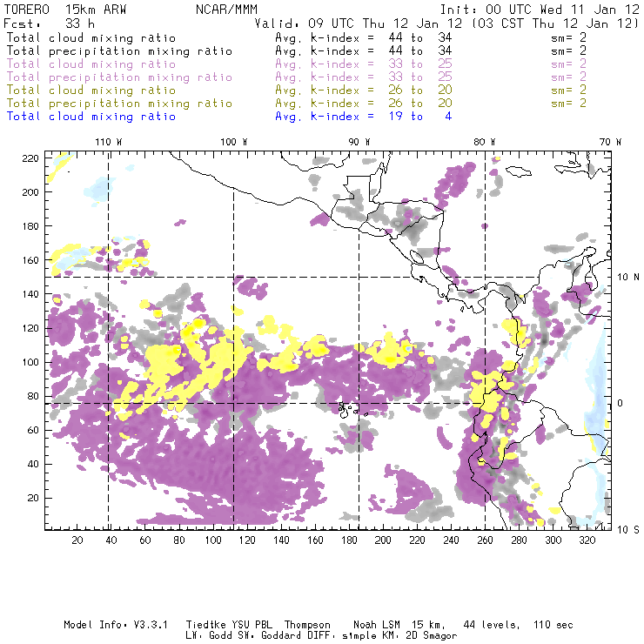Viewport: 644px width, 644px height.
Task: Click y-axis tick label '140'
Action: [30, 294]
